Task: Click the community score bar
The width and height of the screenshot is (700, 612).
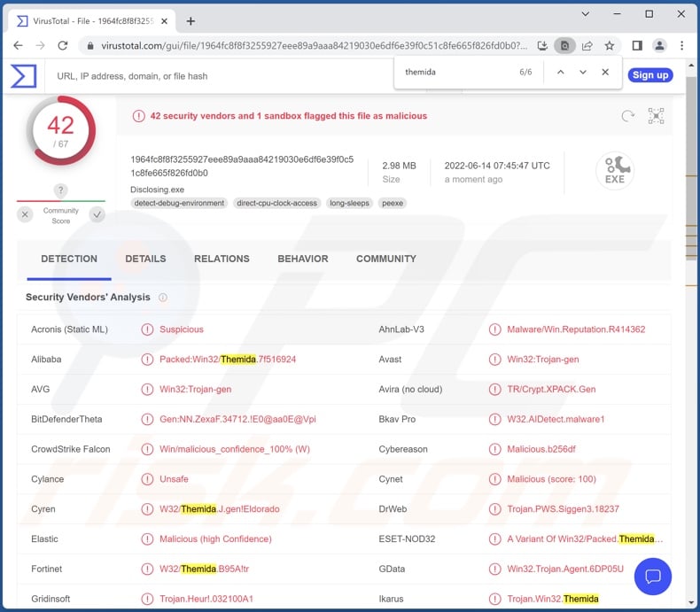Action: pyautogui.click(x=61, y=201)
